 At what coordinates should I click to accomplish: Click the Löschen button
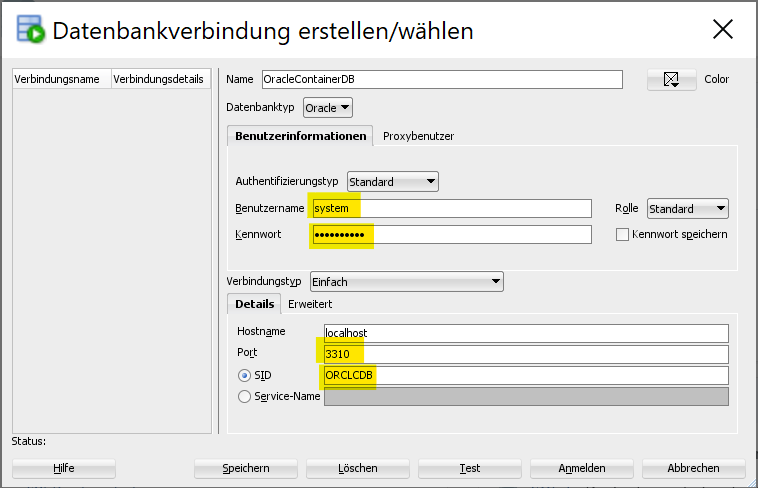[358, 468]
